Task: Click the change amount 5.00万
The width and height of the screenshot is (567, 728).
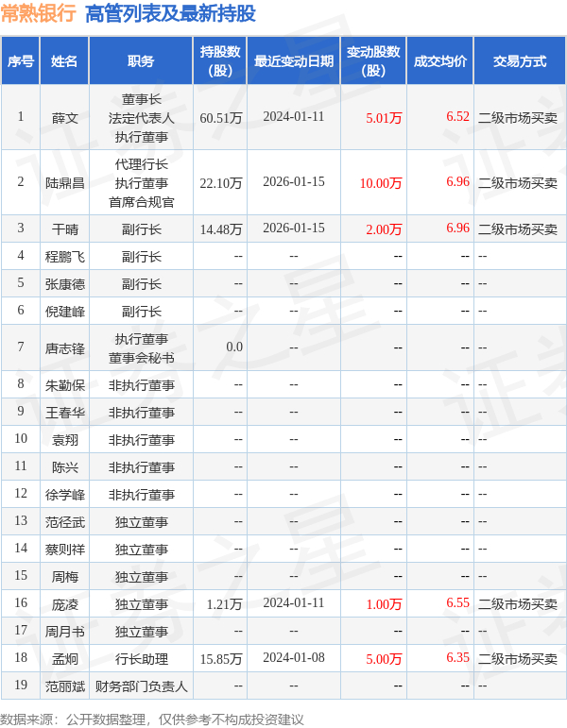Action: [384, 659]
